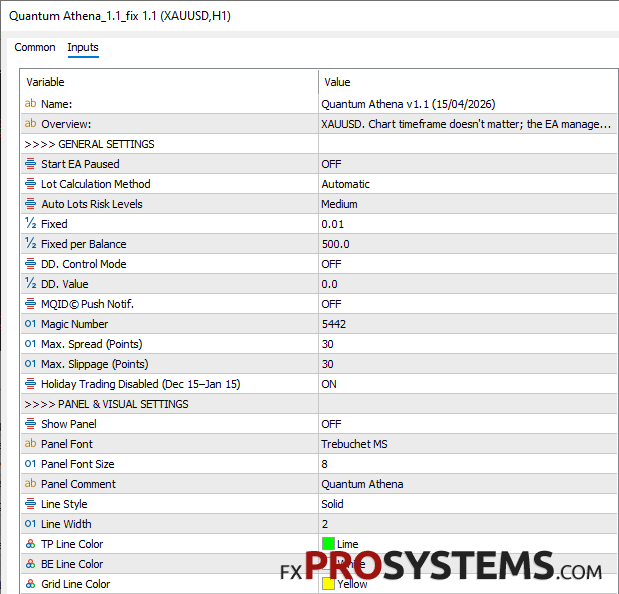Click the enum icon for Holiday Trading Disabled
Image resolution: width=619 pixels, height=594 pixels.
click(x=30, y=384)
